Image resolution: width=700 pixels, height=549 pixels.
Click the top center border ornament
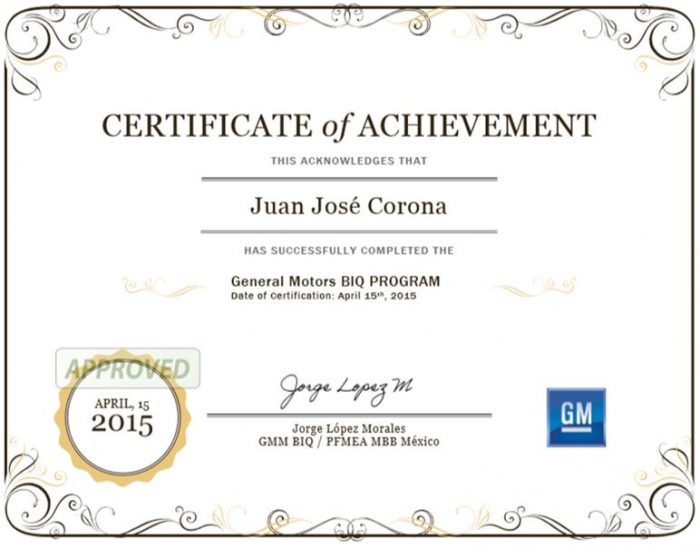coord(350,22)
